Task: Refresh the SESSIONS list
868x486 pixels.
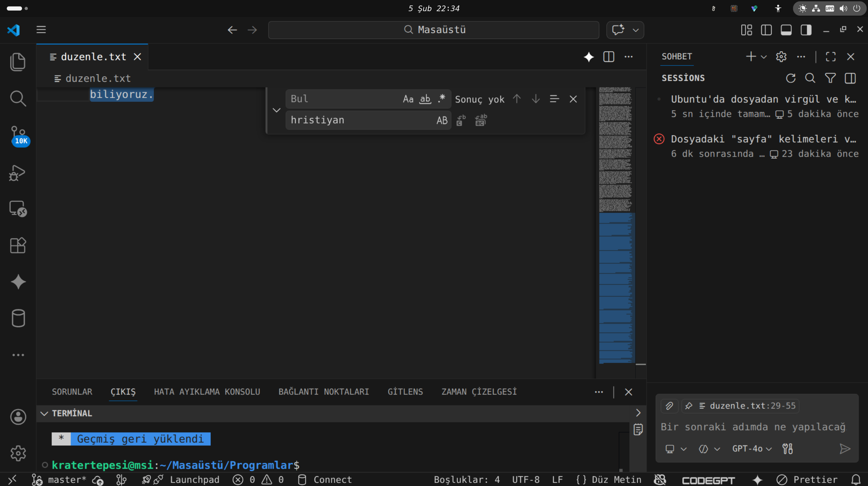Action: [x=791, y=78]
